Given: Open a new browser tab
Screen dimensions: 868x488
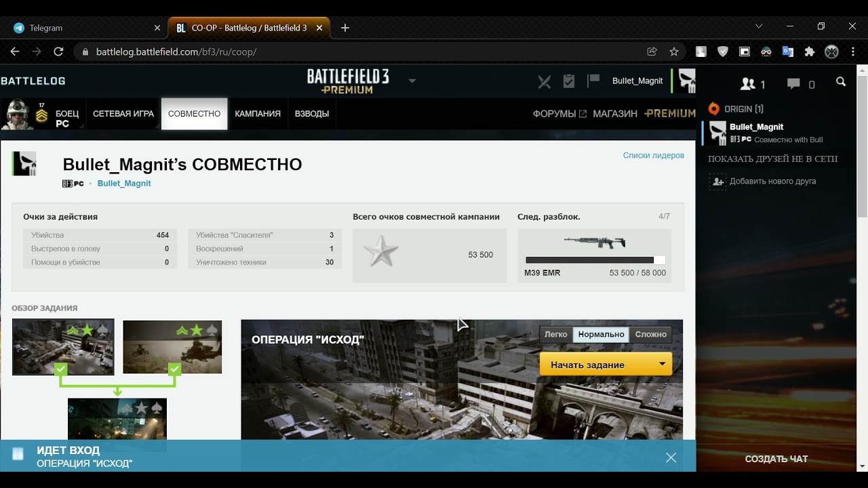Looking at the screenshot, I should pos(344,28).
